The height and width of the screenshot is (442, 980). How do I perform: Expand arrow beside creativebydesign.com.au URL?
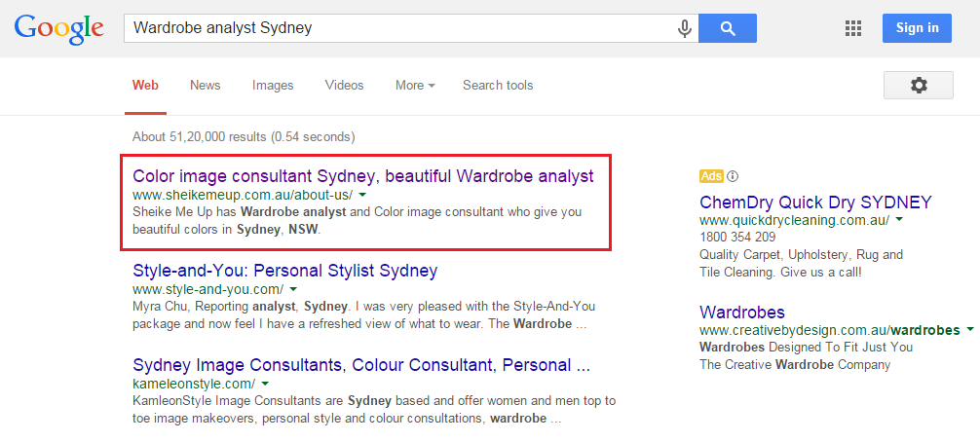tap(970, 330)
